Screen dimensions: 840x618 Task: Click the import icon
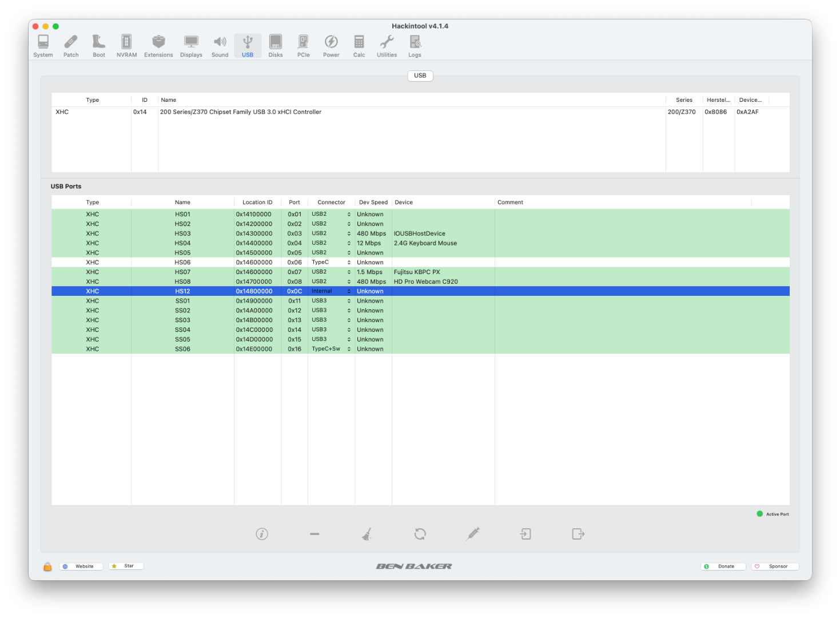coord(526,534)
